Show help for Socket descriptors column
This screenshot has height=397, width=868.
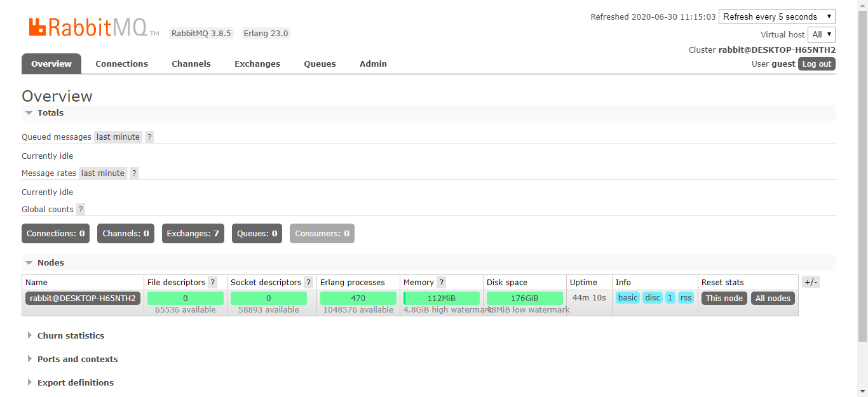click(308, 282)
